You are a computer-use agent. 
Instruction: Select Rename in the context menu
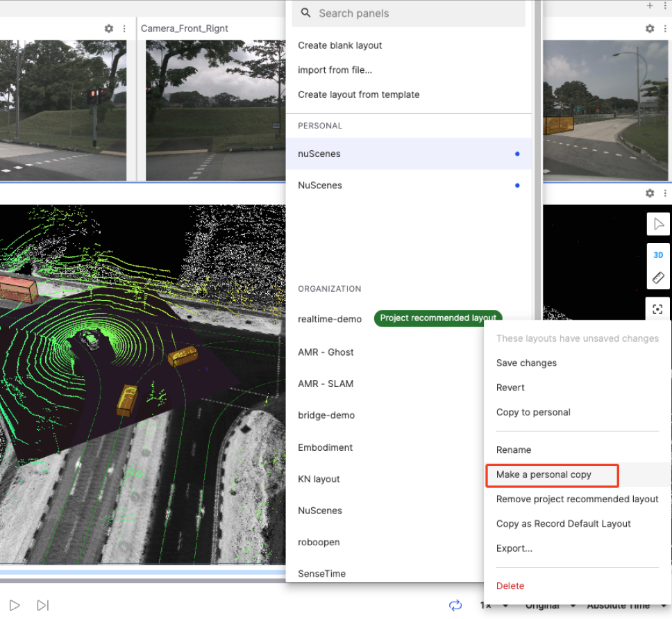click(x=578, y=450)
